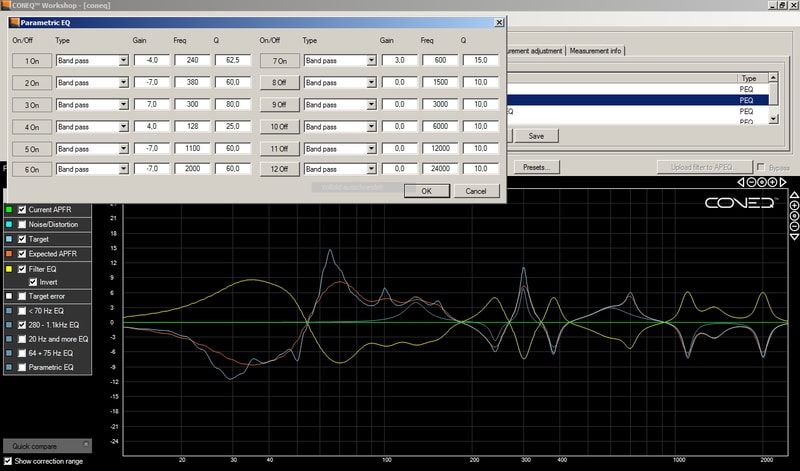800x471 pixels.
Task: Click the Save button
Action: point(536,136)
